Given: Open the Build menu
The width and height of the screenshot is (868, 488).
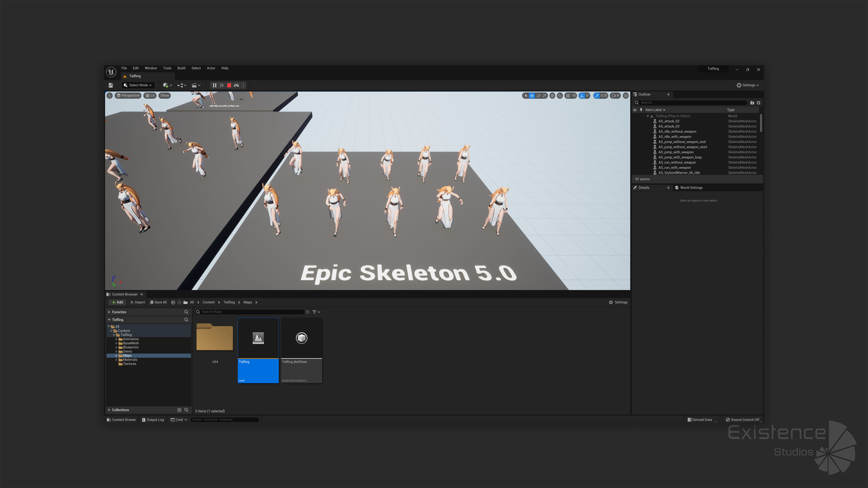Looking at the screenshot, I should [181, 68].
